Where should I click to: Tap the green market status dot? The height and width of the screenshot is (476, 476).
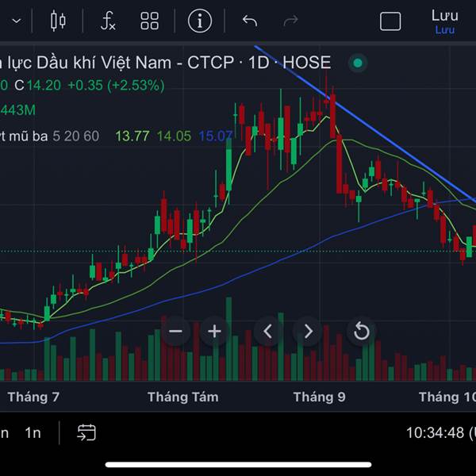pos(358,63)
